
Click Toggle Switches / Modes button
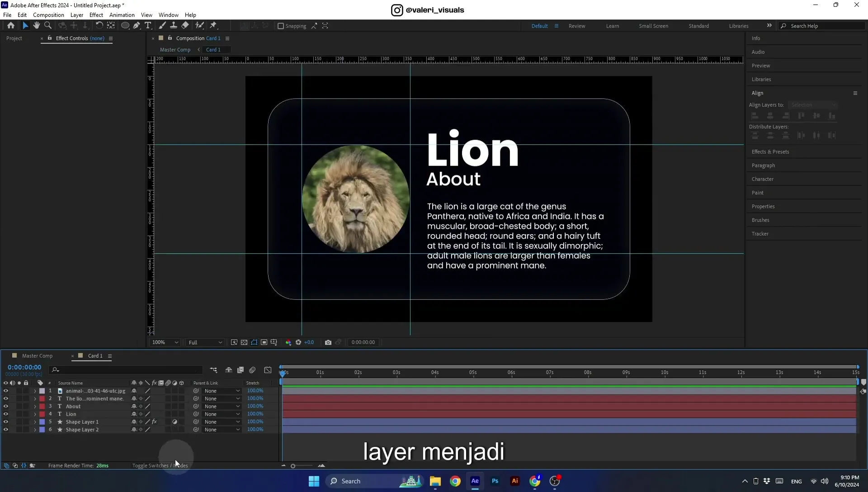pos(160,465)
